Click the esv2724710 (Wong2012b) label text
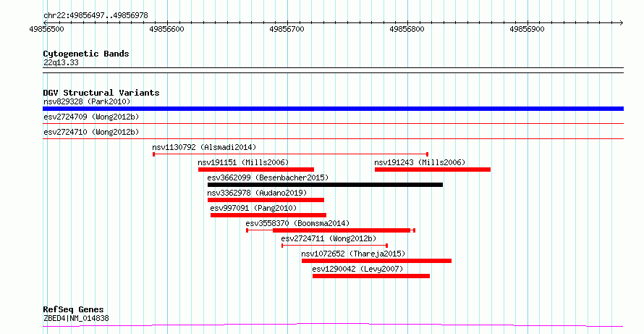Screen dimensions: 644x334 coord(91,132)
